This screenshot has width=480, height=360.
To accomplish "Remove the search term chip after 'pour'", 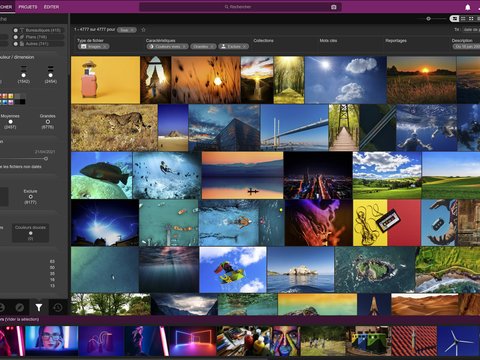I will (132, 30).
